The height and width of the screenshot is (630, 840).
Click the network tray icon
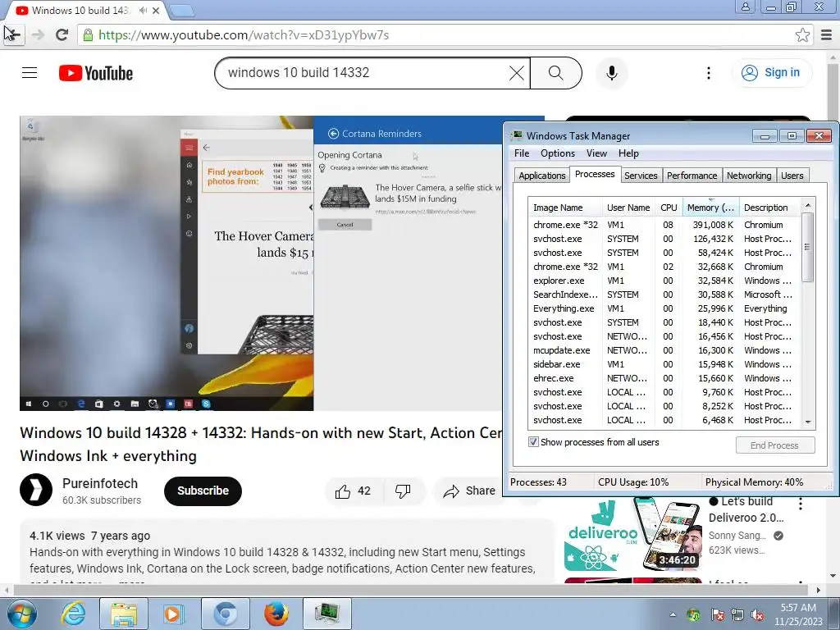(737, 615)
